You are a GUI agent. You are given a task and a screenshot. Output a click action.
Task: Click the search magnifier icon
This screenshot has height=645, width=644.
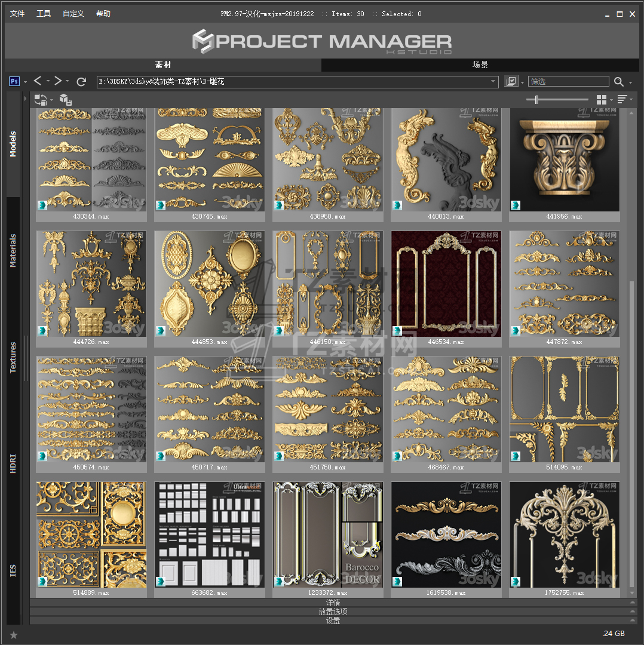618,82
